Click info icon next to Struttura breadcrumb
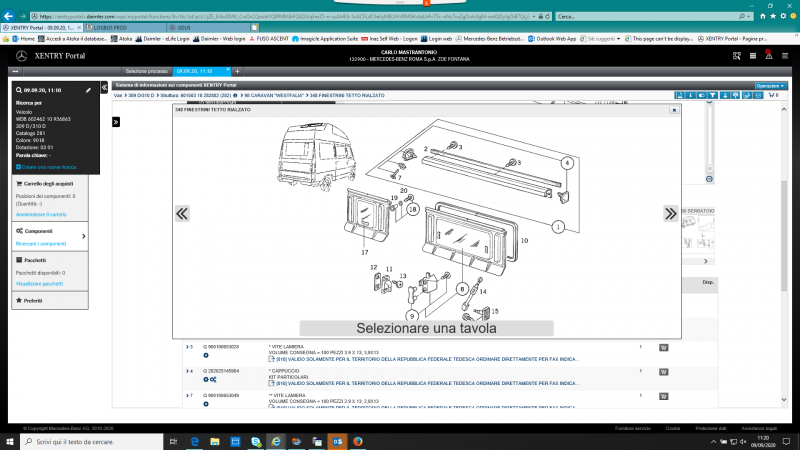This screenshot has height=450, width=800. tap(235, 95)
